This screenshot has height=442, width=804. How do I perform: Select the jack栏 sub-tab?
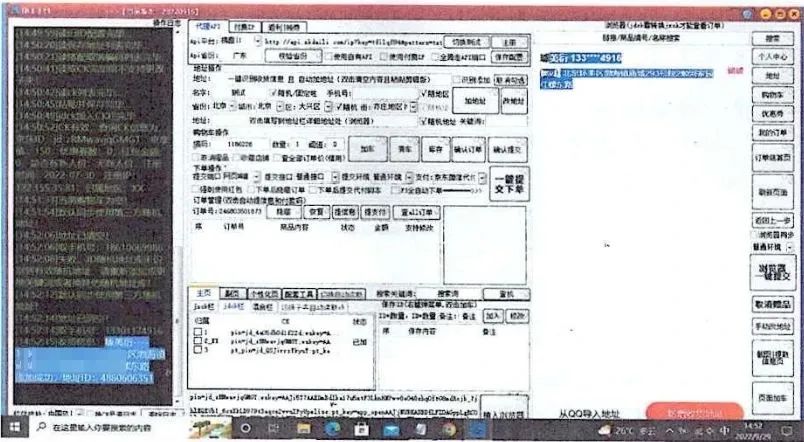point(204,307)
